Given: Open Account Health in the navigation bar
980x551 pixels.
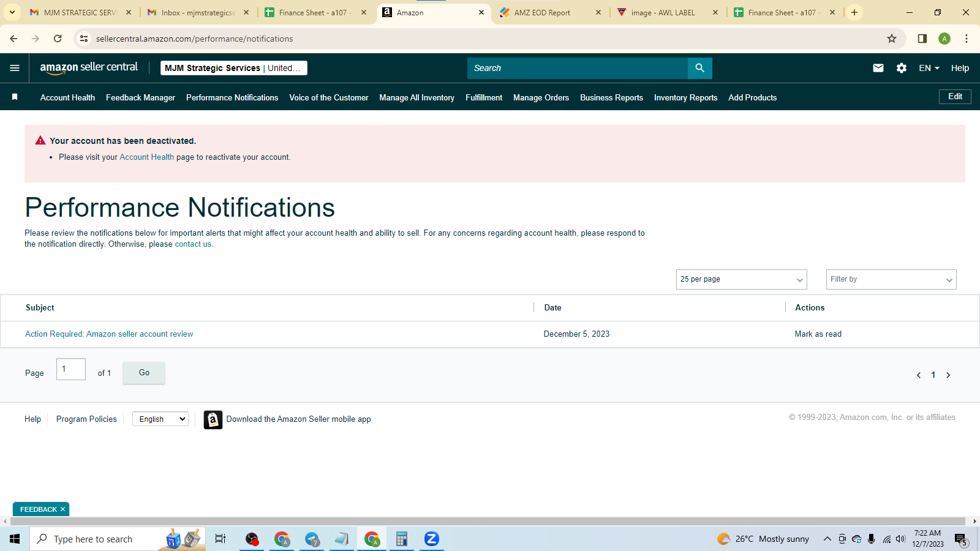Looking at the screenshot, I should 67,97.
